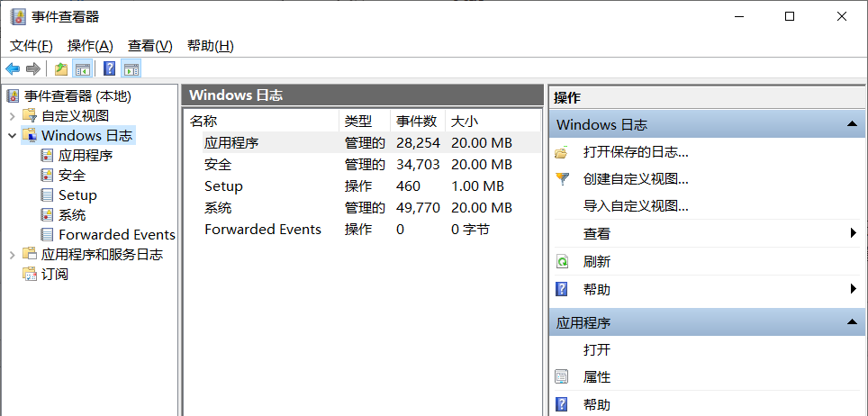Sort by the 名称 column header
The height and width of the screenshot is (416, 868).
(261, 121)
